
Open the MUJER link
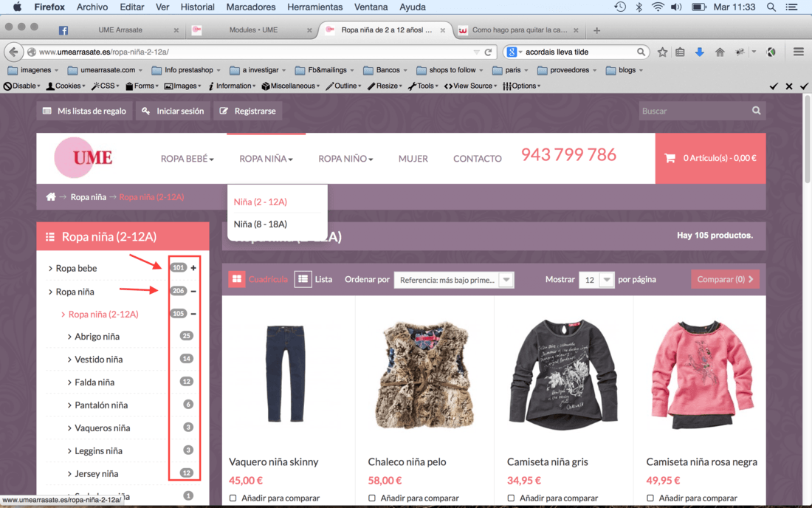pyautogui.click(x=413, y=159)
